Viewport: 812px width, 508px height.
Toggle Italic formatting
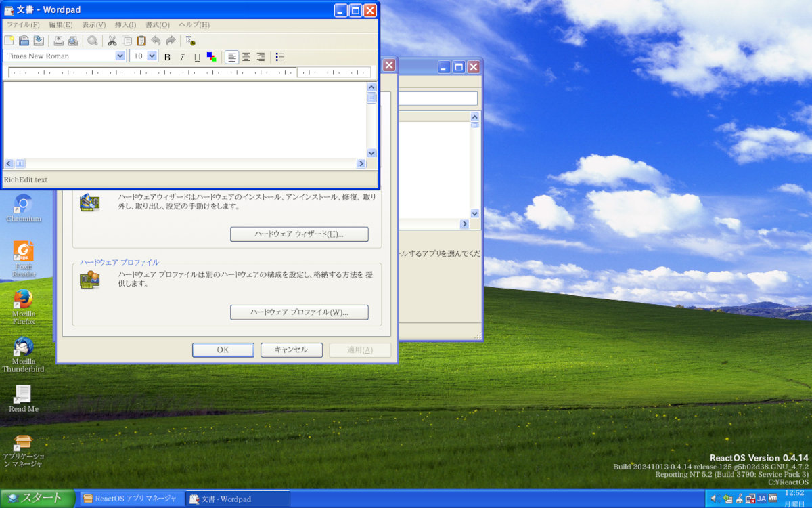[x=182, y=57]
